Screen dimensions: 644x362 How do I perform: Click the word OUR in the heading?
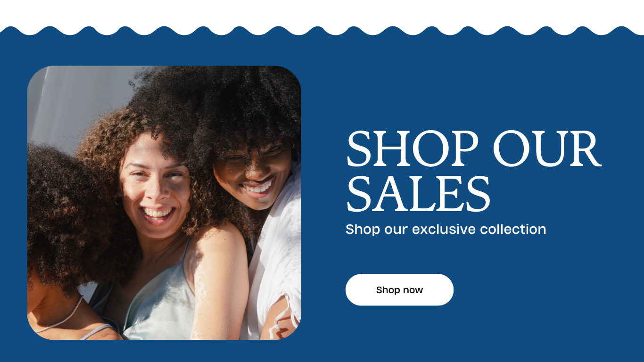tap(547, 148)
